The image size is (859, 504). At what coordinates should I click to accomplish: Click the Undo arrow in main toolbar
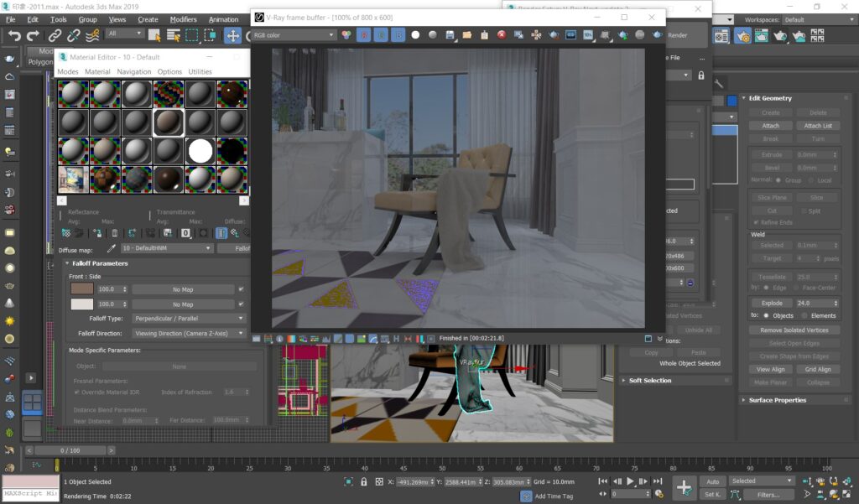(14, 35)
